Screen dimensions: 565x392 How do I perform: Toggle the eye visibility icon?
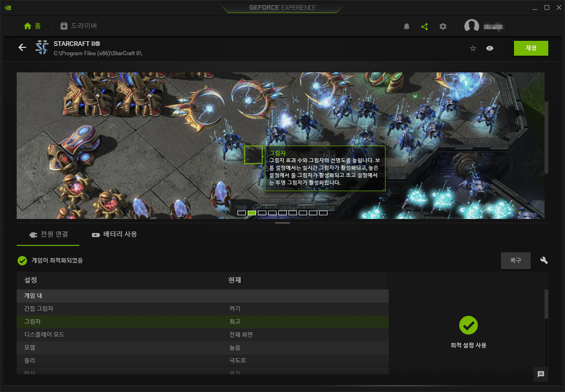490,48
